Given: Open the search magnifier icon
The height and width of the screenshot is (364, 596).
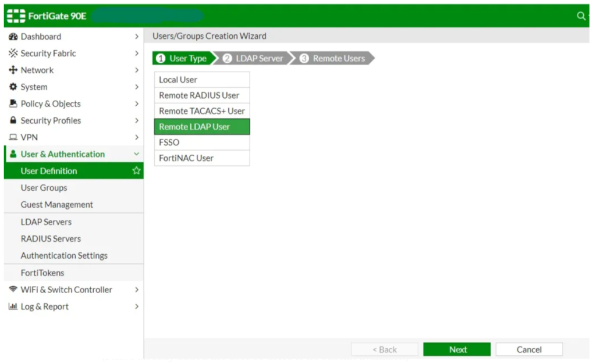Looking at the screenshot, I should pyautogui.click(x=581, y=16).
